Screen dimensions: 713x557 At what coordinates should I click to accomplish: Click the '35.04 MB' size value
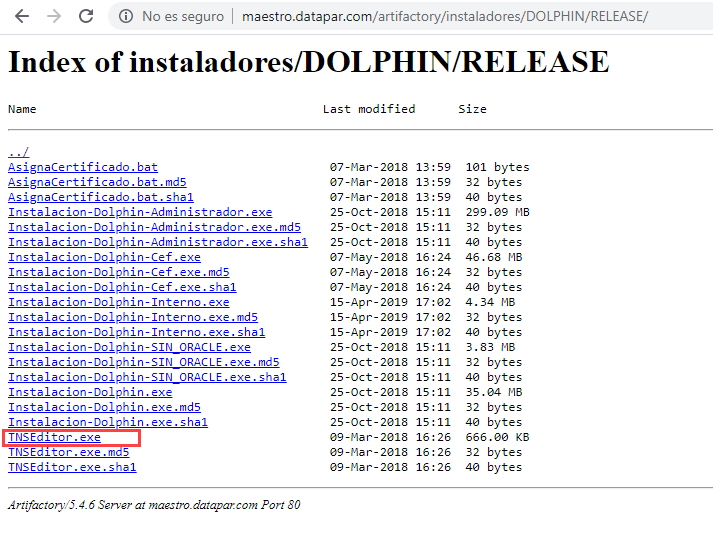pos(494,392)
